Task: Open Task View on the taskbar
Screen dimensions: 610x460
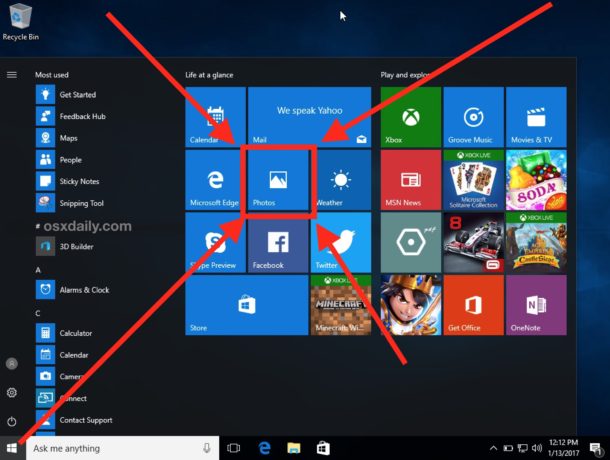Action: click(x=236, y=448)
